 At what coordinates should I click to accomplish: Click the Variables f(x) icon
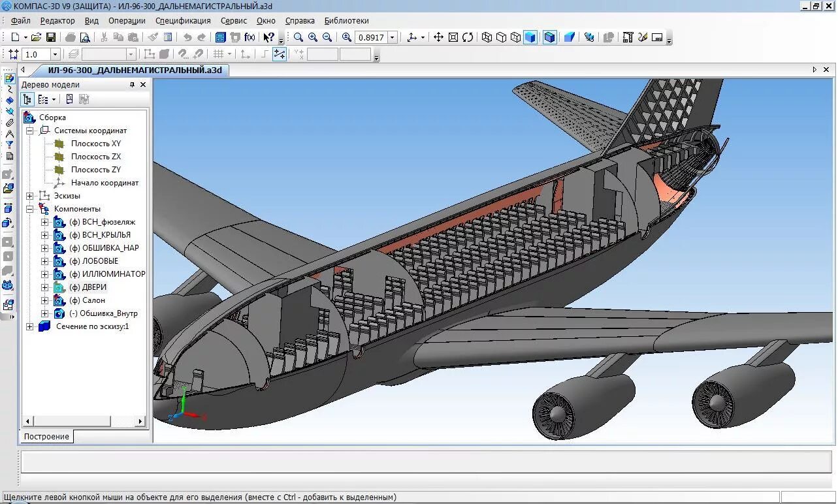250,37
